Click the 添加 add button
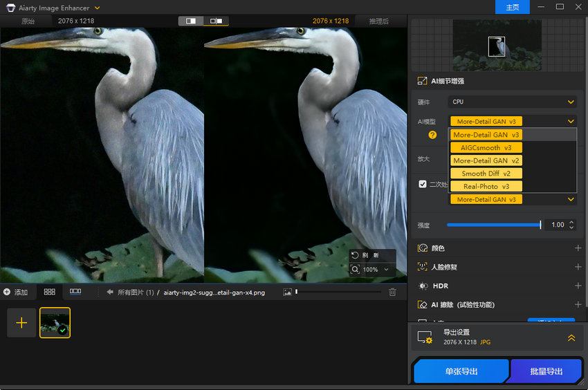Screen dimensions: 588x390 [16, 292]
